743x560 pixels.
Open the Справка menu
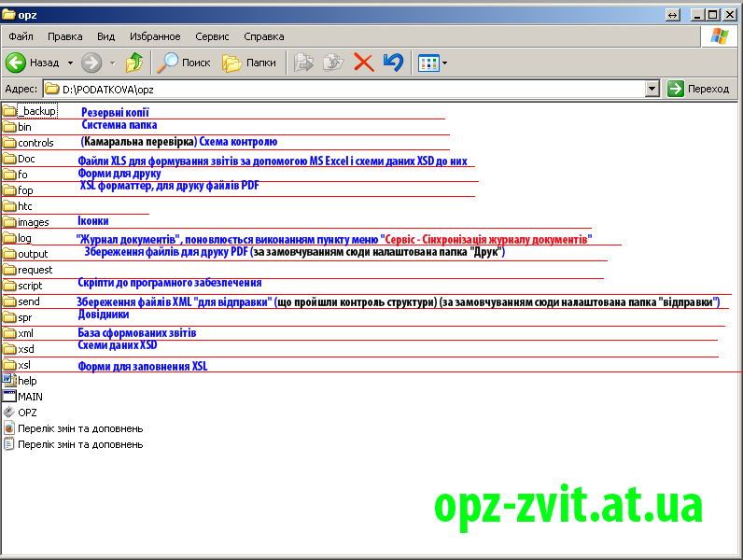[264, 36]
